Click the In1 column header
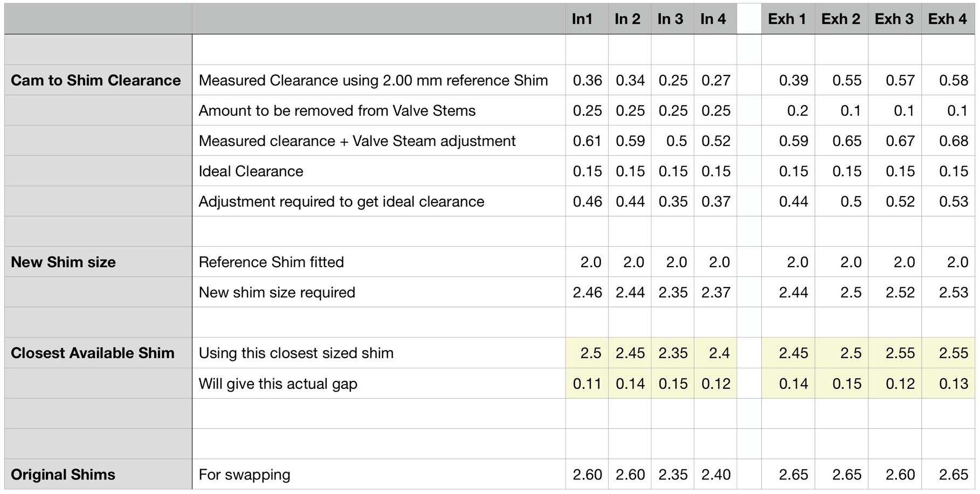The height and width of the screenshot is (494, 980). pyautogui.click(x=582, y=19)
